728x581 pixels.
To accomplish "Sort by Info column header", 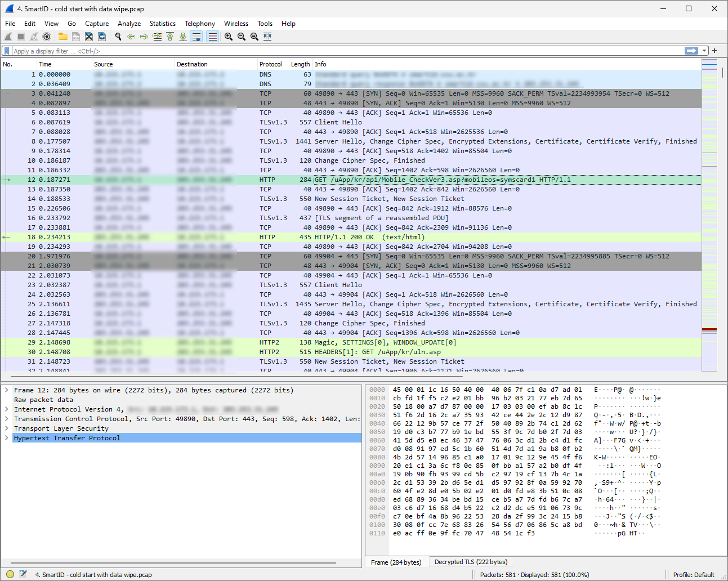I will pos(507,64).
